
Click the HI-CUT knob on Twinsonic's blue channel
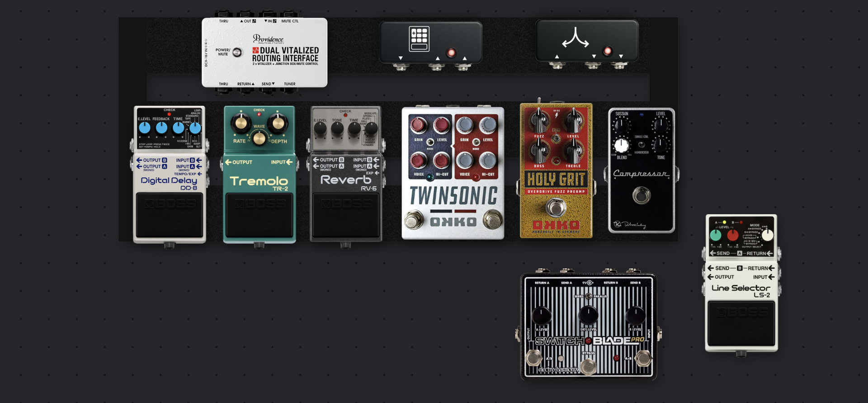pos(441,160)
